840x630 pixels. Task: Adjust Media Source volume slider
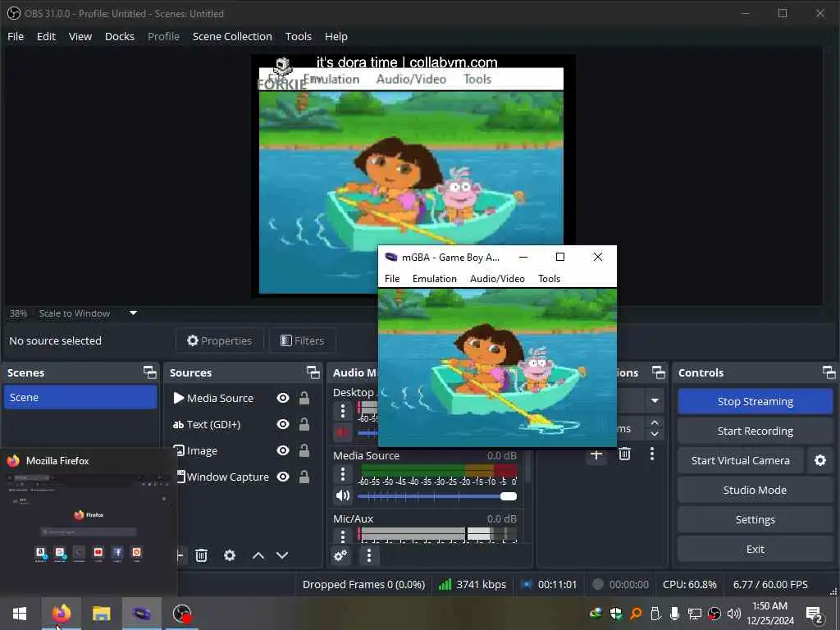(437, 496)
